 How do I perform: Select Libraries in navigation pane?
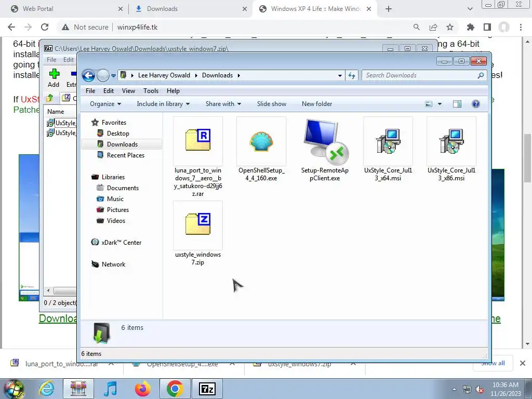[x=113, y=177]
